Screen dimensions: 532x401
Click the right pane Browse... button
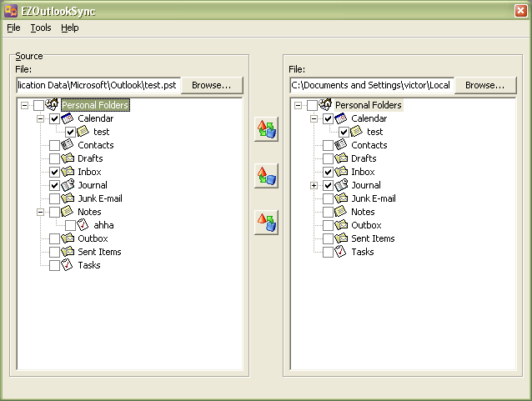(485, 85)
